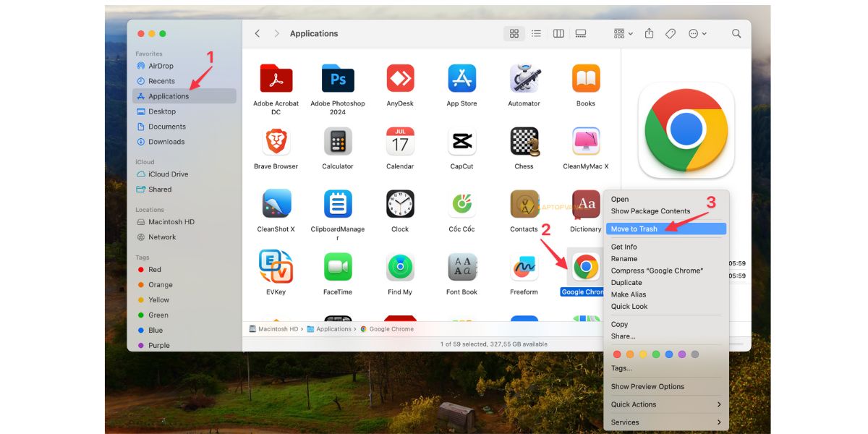This screenshot has width=868, height=434.
Task: Click the Freeform app icon
Action: 524,267
